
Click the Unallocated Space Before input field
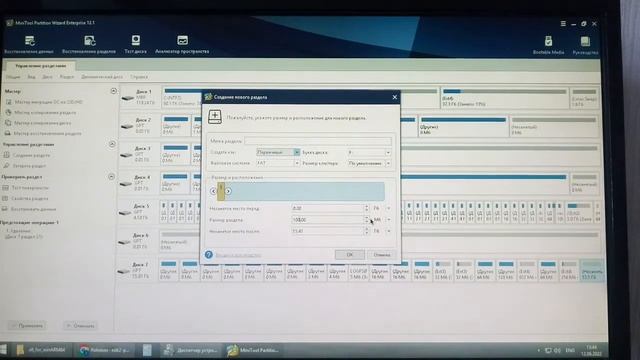tap(327, 208)
